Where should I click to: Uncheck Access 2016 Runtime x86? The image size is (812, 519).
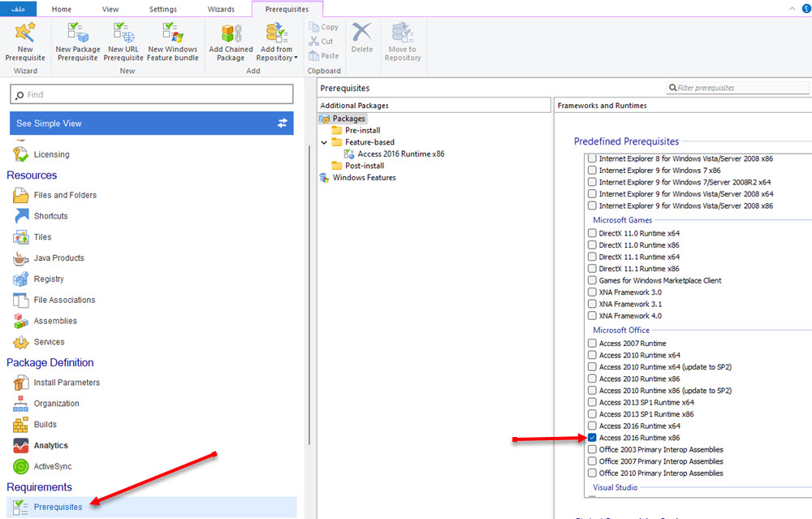click(592, 438)
